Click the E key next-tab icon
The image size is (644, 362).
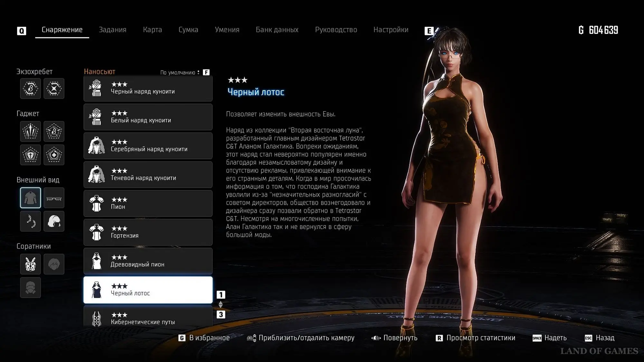click(429, 31)
